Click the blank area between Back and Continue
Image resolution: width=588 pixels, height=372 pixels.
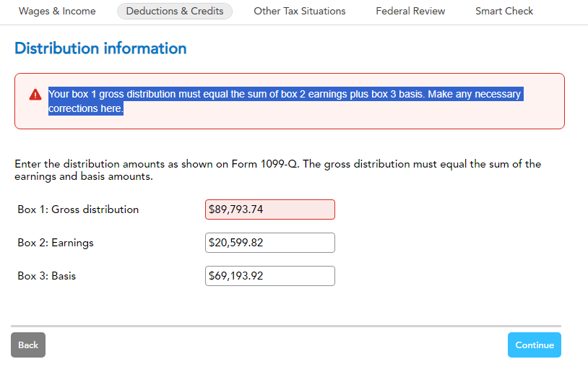[x=274, y=345]
